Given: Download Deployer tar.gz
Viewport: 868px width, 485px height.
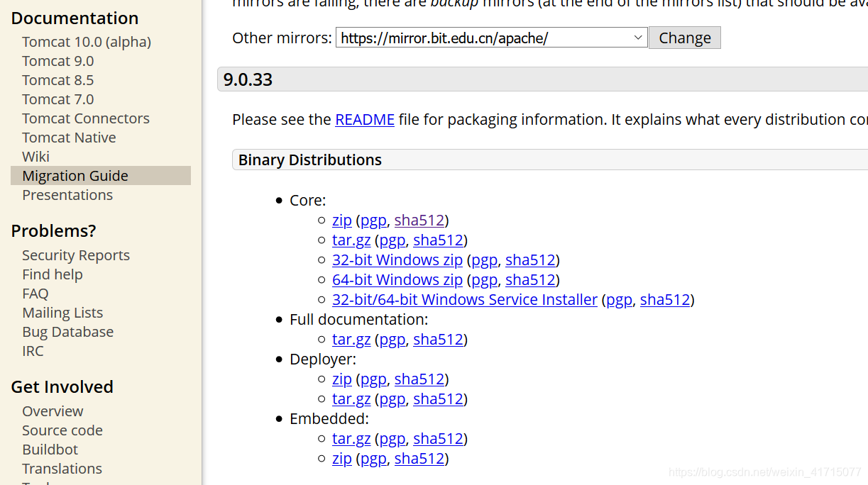Looking at the screenshot, I should click(351, 399).
